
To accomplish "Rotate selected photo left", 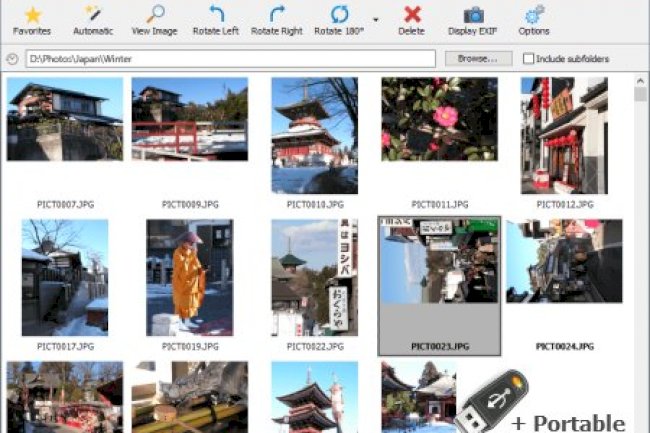I will tap(215, 15).
